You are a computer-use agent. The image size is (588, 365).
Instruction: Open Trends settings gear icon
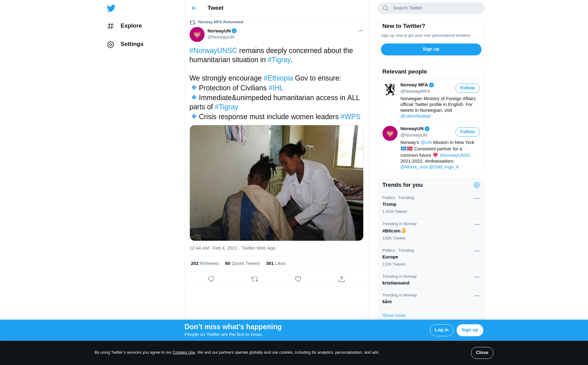(477, 185)
